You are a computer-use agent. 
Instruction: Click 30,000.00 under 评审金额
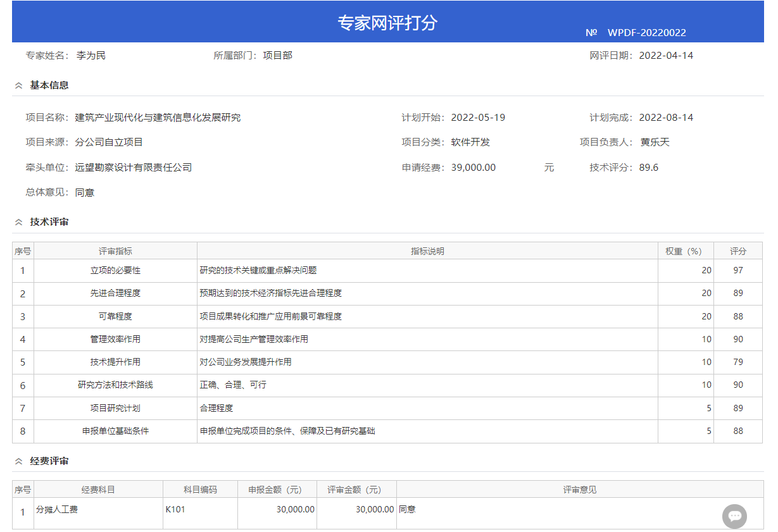375,509
